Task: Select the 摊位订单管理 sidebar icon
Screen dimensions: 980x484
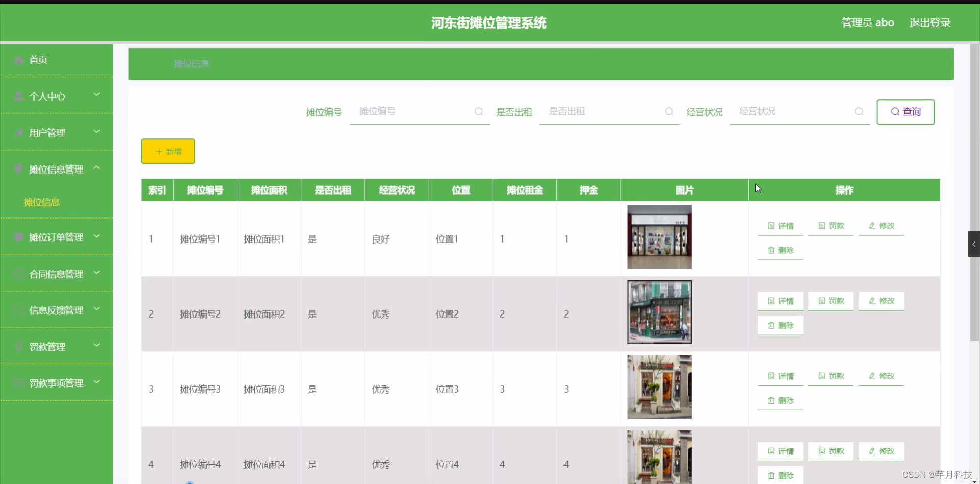Action: pyautogui.click(x=18, y=237)
